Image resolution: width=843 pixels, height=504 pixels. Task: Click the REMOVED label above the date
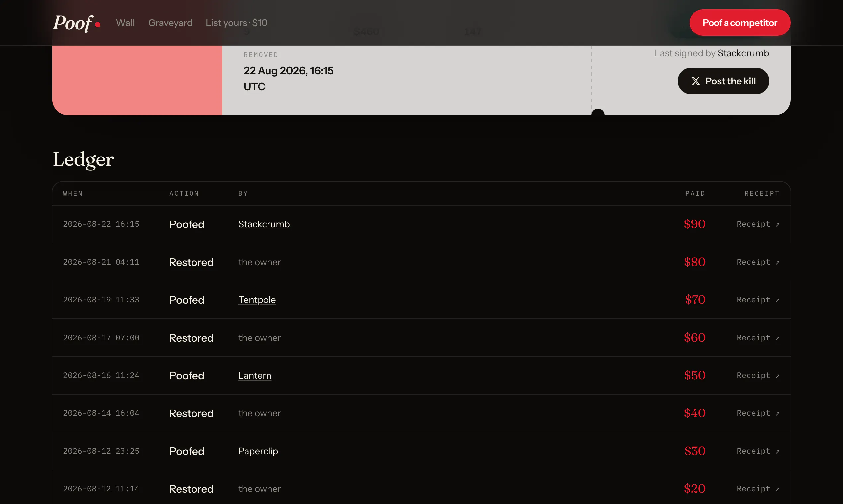[x=261, y=55]
